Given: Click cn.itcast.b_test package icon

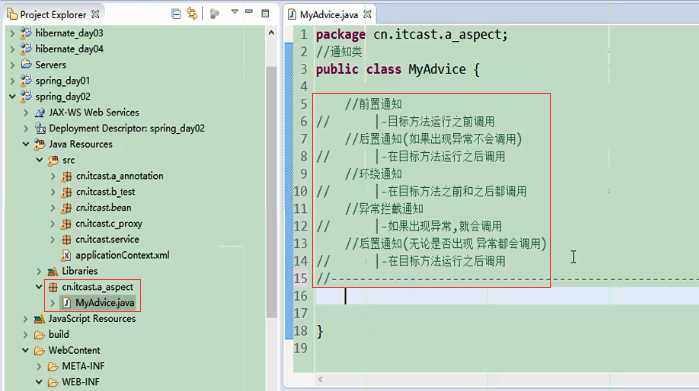Looking at the screenshot, I should pyautogui.click(x=67, y=192).
